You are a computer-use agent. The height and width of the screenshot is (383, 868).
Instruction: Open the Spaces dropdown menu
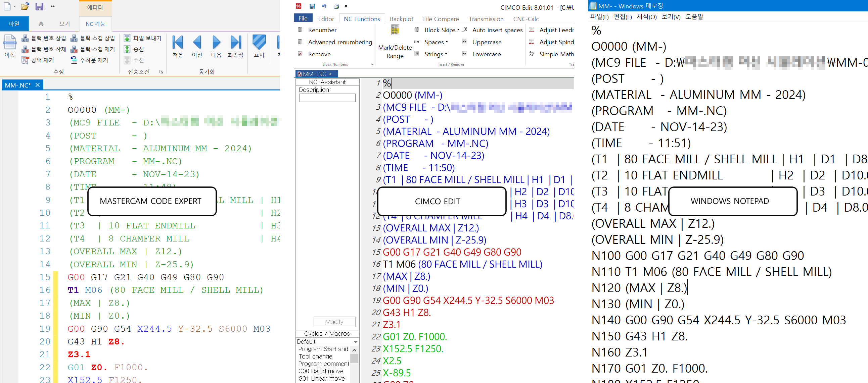447,42
